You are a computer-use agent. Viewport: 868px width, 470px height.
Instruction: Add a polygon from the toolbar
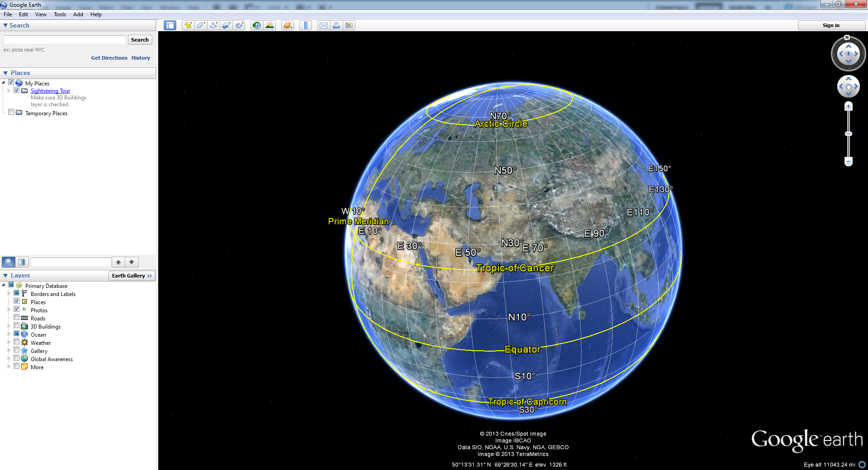(x=201, y=25)
